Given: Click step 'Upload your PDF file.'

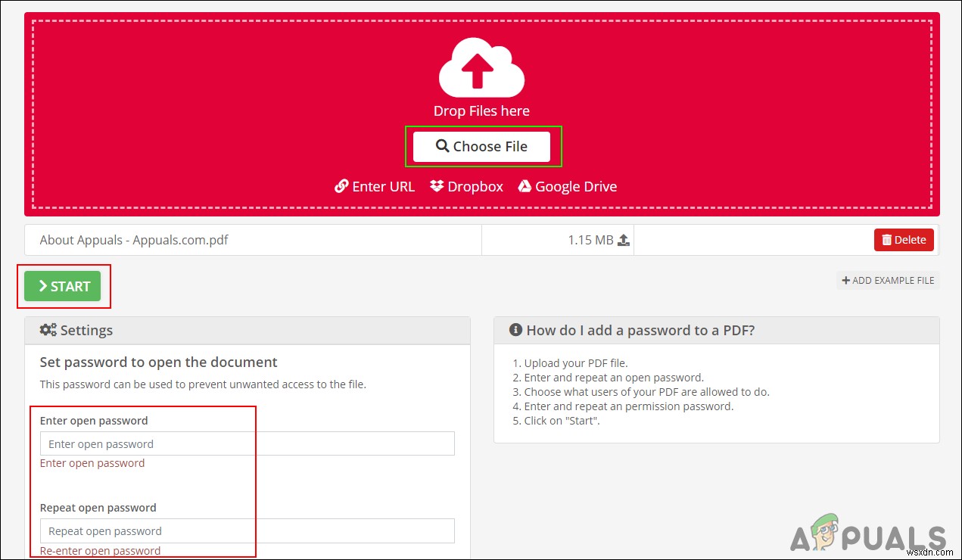Looking at the screenshot, I should pos(575,362).
